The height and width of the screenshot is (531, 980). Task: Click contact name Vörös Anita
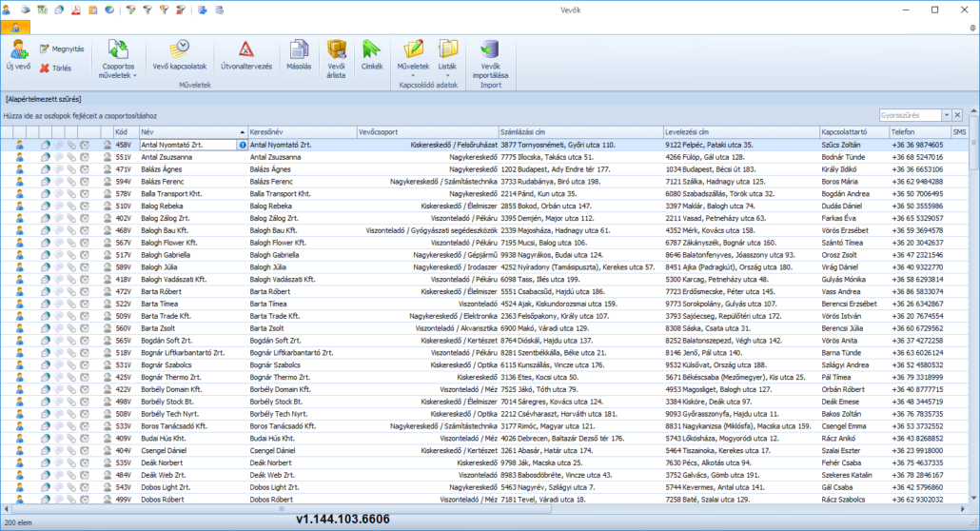coord(839,341)
